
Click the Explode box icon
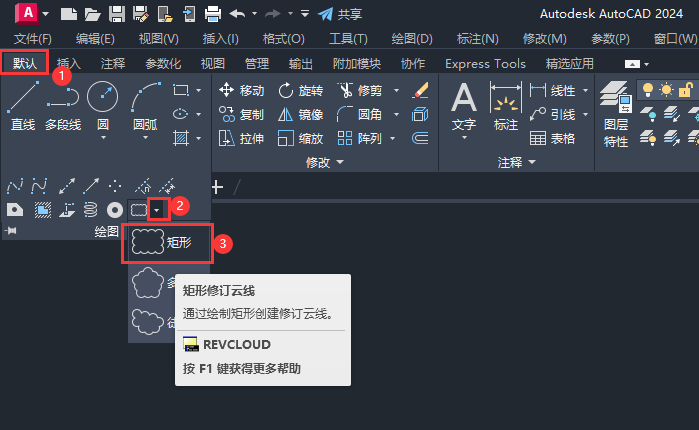click(420, 115)
